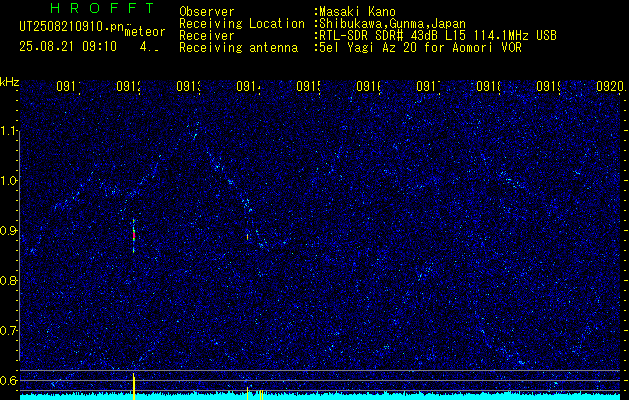The height and width of the screenshot is (400, 629).
Task: Click the 0911 time axis marker
Action: pos(68,86)
